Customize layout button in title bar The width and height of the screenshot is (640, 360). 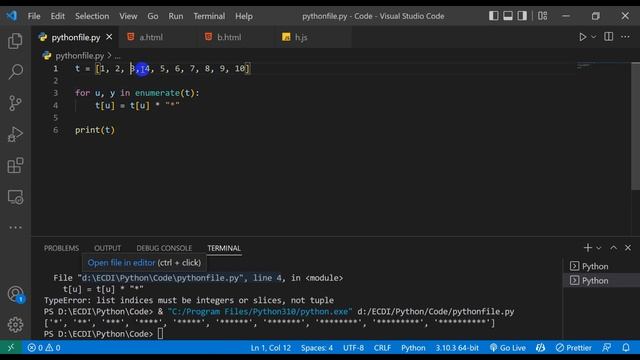542,16
